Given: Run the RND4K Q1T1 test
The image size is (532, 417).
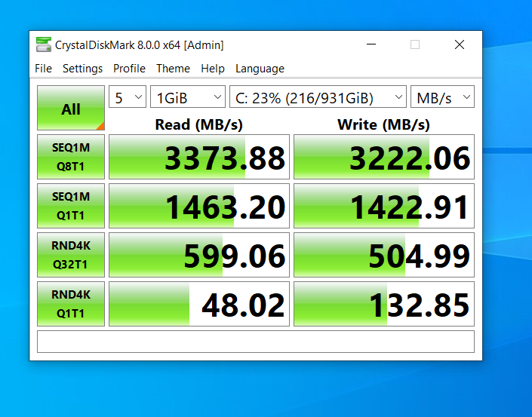Looking at the screenshot, I should coord(71,304).
